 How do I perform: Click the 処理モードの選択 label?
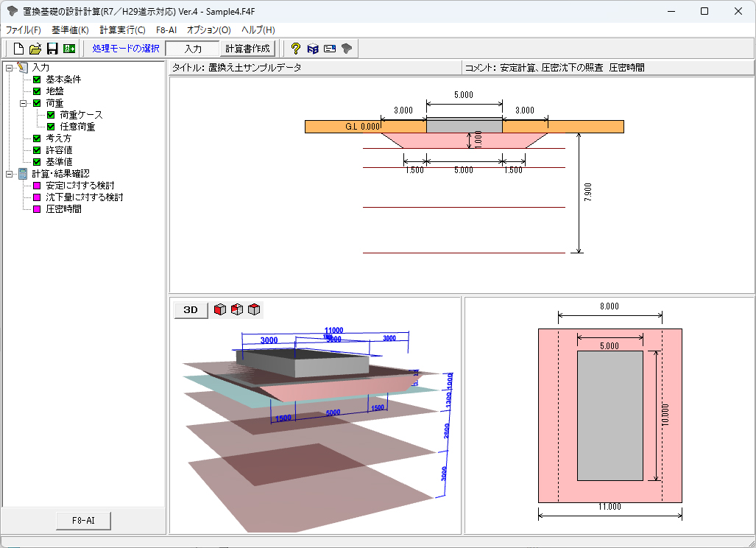125,48
